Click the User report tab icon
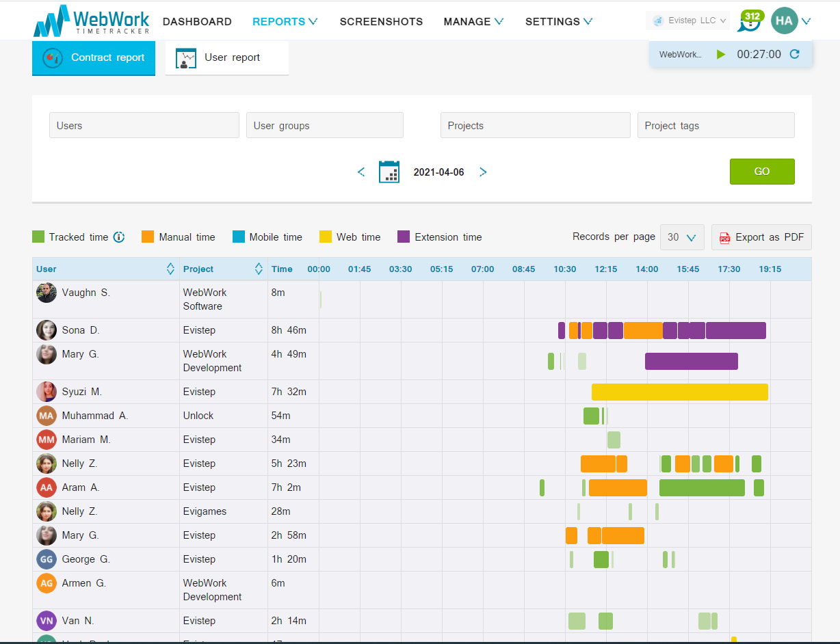This screenshot has width=840, height=644. coord(186,58)
